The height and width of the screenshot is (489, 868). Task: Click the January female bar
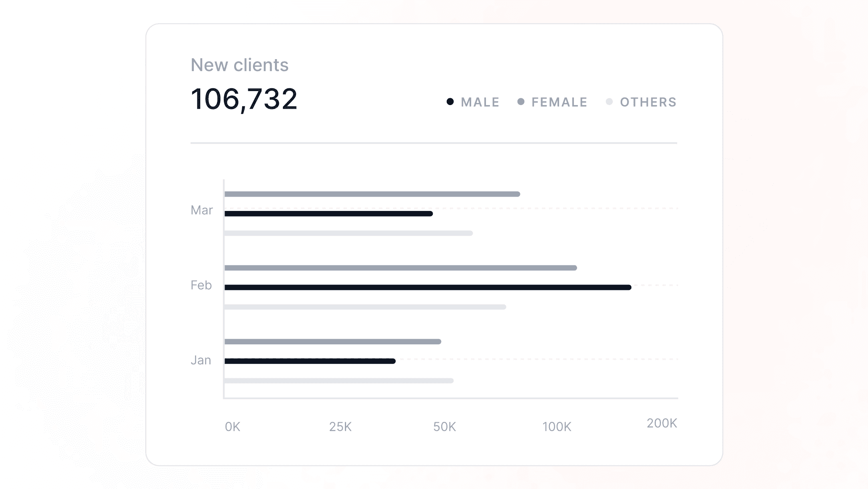(x=332, y=342)
